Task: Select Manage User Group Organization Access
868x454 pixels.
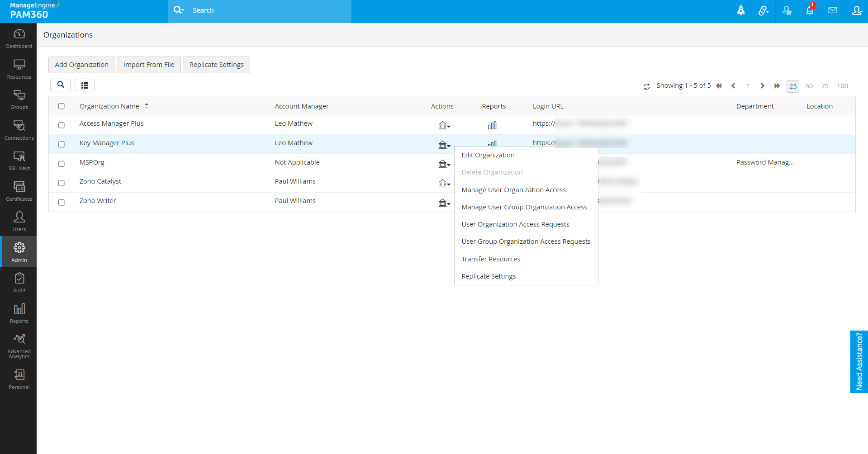Action: point(524,207)
